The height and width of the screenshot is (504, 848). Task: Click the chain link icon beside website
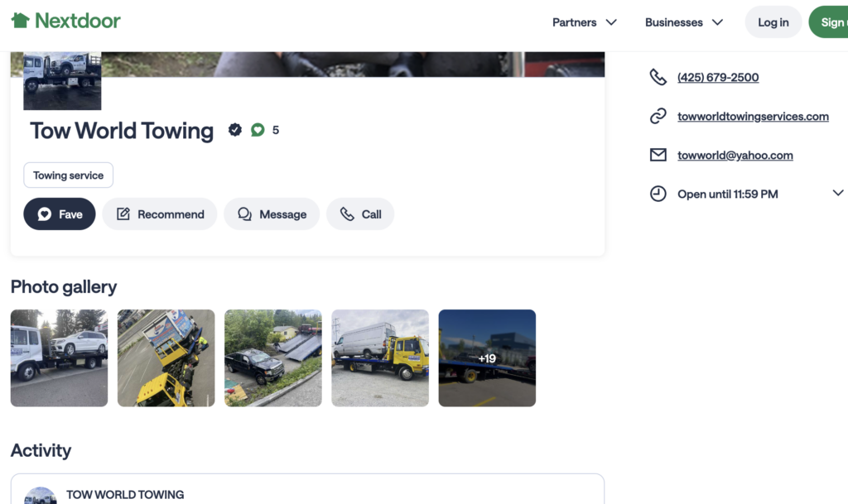658,116
